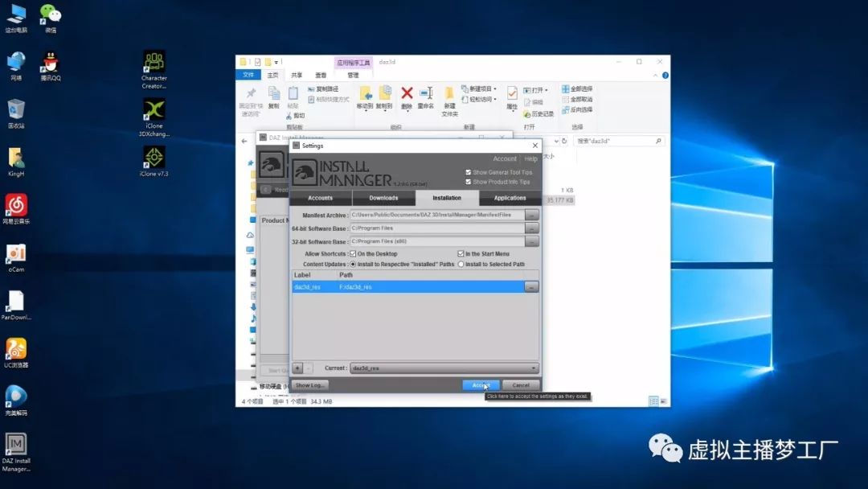868x489 pixels.
Task: Select the 回收站 recycle bin icon
Action: 16,114
